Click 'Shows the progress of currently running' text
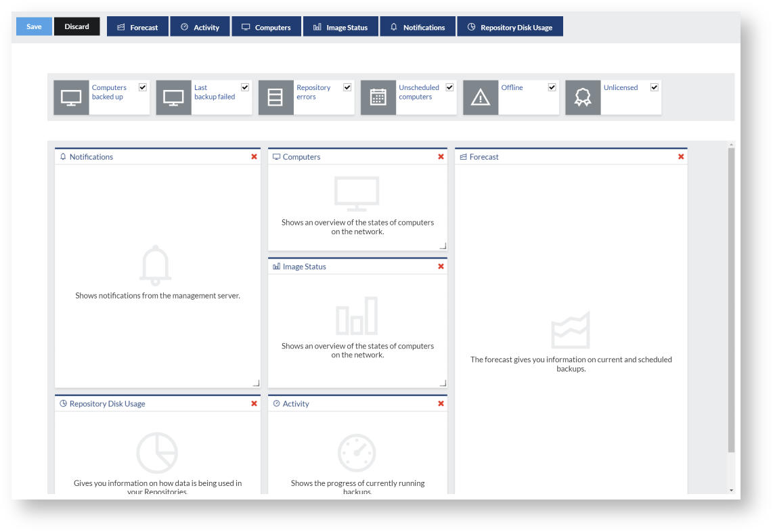 357,483
